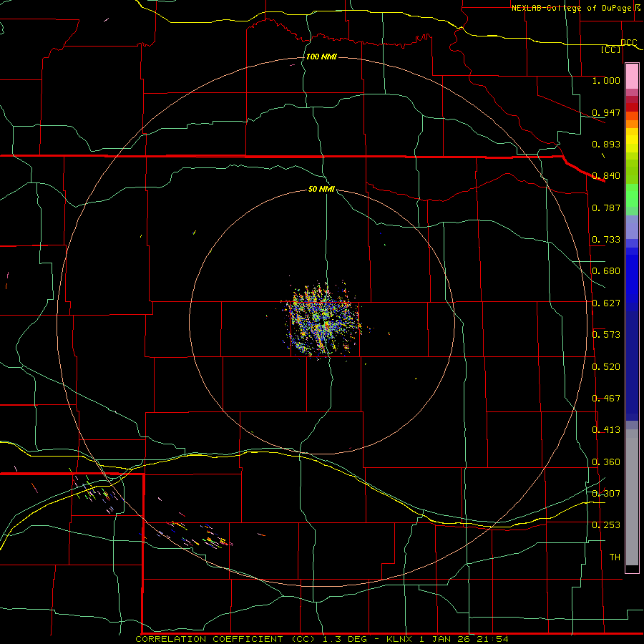Select the 0.627 scale value
Image resolution: width=644 pixels, height=644 pixels.
coord(606,303)
